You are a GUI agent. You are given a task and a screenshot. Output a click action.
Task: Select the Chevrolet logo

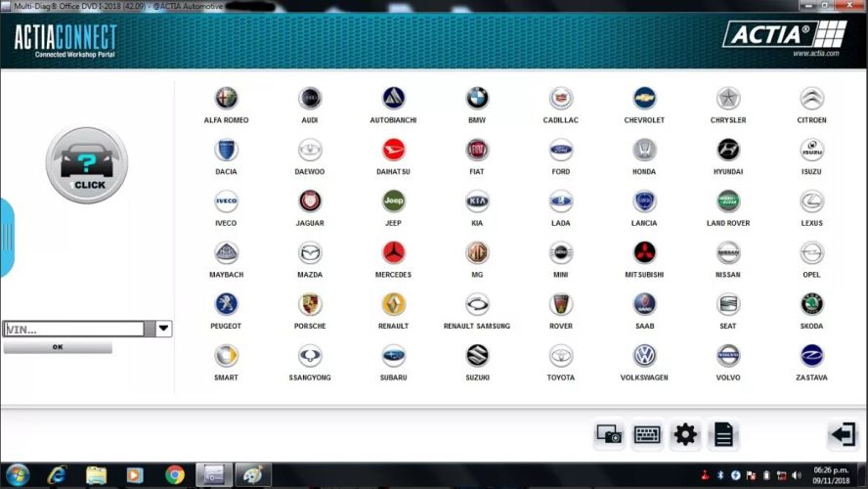(x=644, y=99)
